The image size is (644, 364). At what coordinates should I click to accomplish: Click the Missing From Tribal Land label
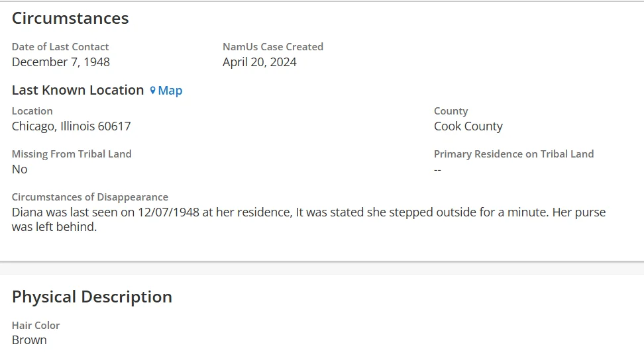coord(72,154)
